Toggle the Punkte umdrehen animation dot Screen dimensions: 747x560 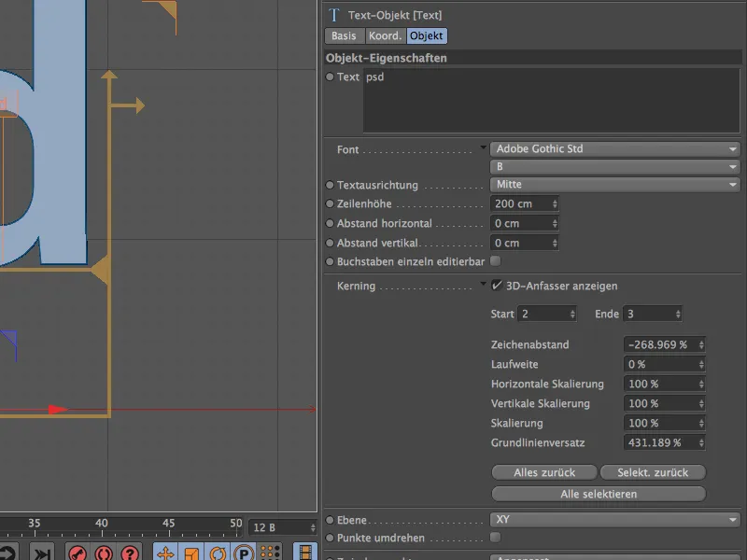(x=330, y=538)
